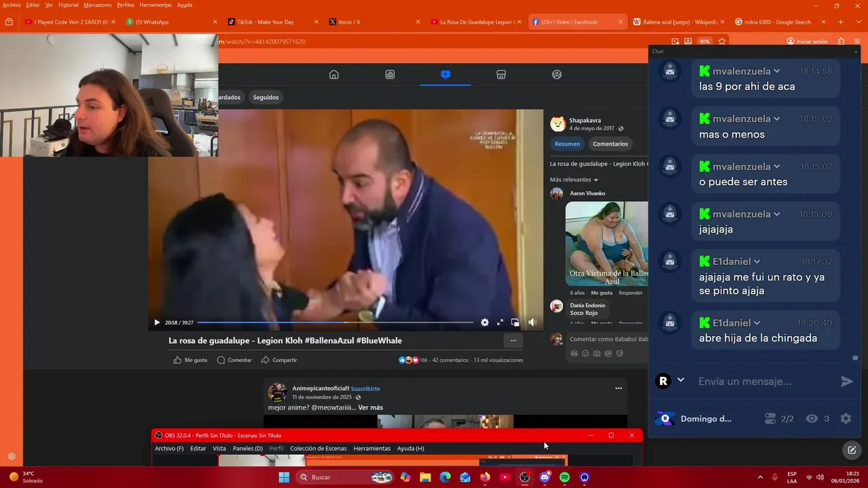Image resolution: width=868 pixels, height=488 pixels.
Task: Open browser extensions icon
Action: (841, 41)
